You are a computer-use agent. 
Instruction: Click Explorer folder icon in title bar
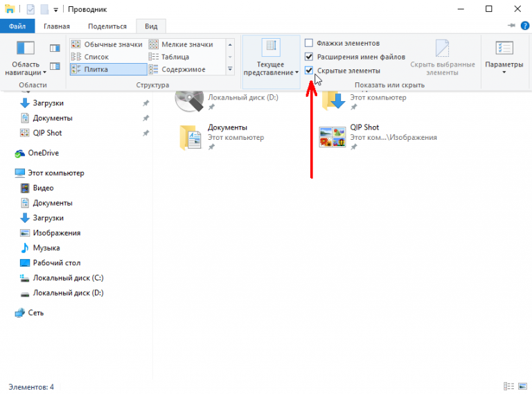pyautogui.click(x=10, y=9)
